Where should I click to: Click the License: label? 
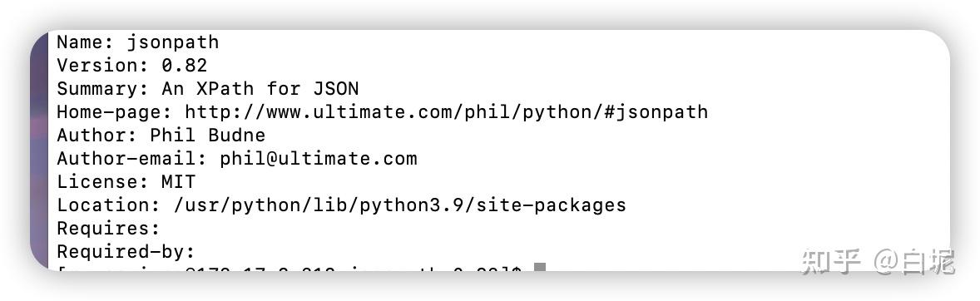click(x=103, y=182)
